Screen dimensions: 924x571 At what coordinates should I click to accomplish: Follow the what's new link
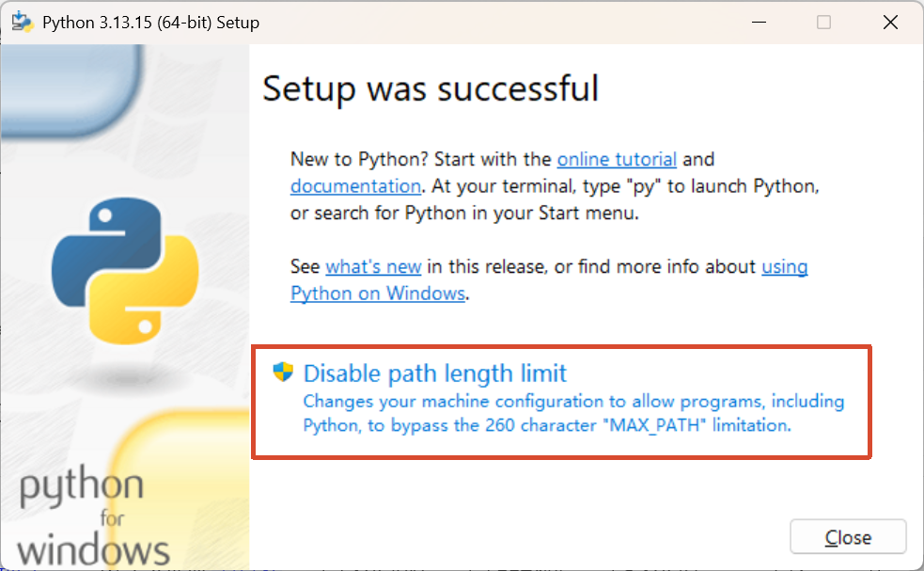click(x=373, y=266)
